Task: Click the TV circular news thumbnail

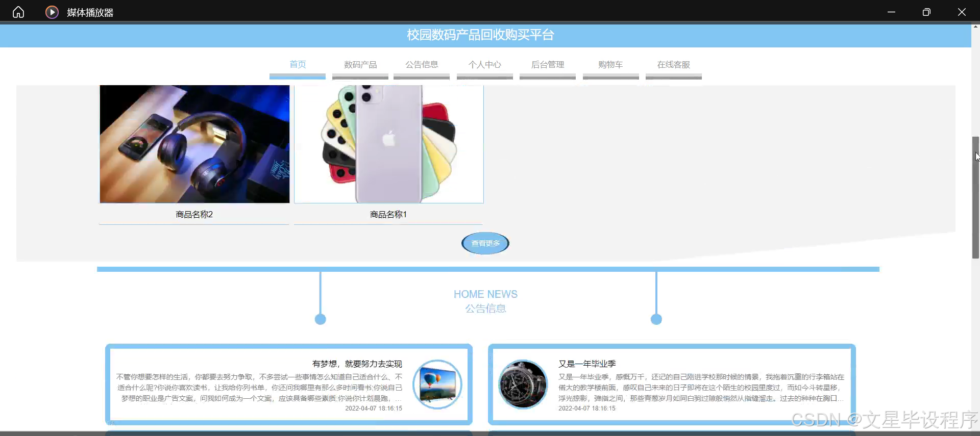Action: [x=437, y=384]
